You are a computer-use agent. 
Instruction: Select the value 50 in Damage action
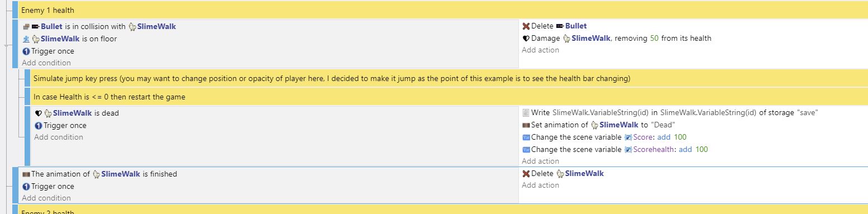pyautogui.click(x=655, y=39)
